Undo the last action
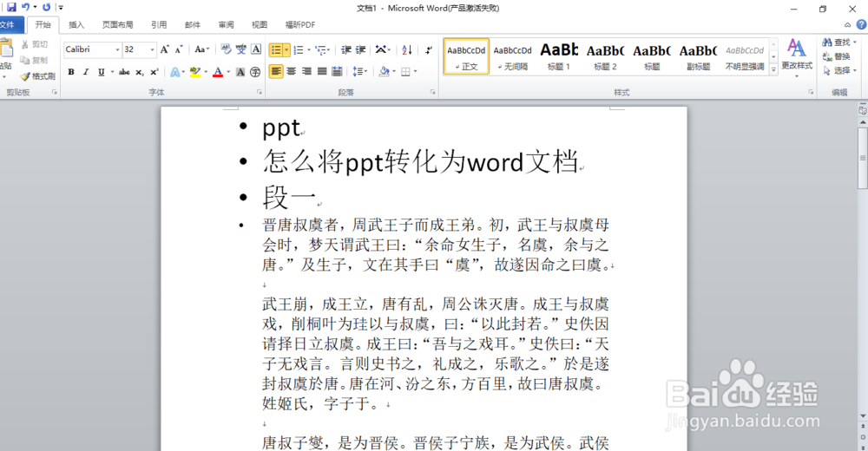This screenshot has height=451, width=868. 25,7
